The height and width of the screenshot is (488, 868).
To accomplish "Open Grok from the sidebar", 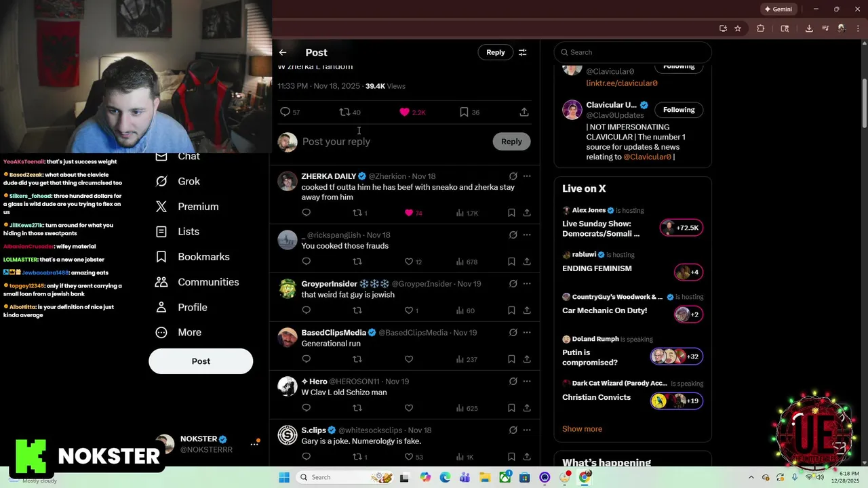I will [x=178, y=181].
